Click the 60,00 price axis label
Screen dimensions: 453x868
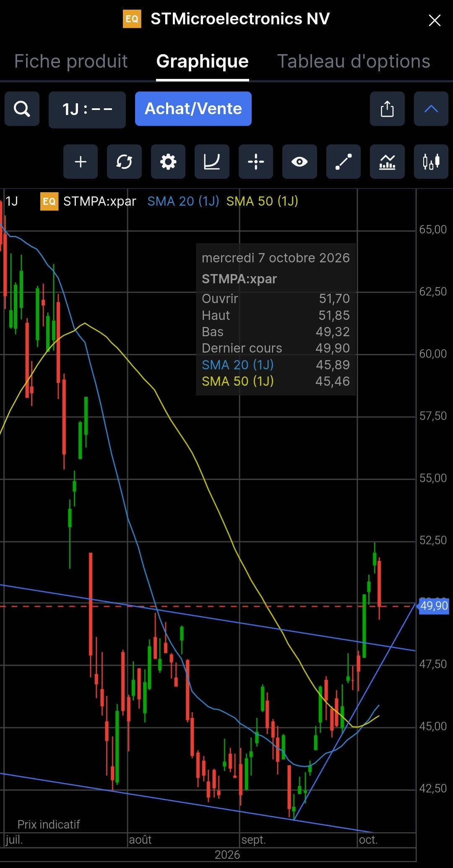(433, 354)
